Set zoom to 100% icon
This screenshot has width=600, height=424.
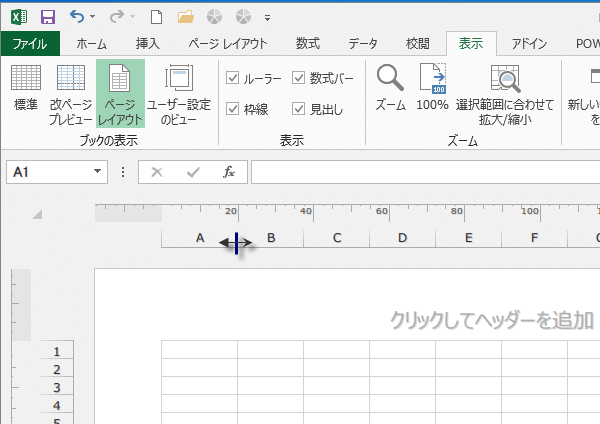432,89
